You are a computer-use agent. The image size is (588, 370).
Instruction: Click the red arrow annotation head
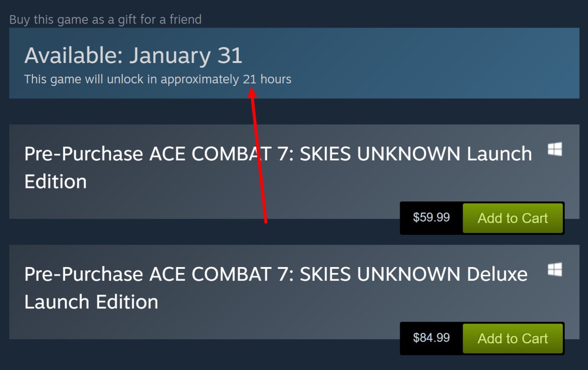(x=252, y=91)
